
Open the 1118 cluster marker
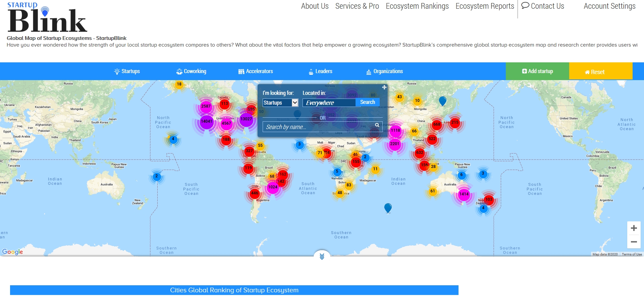point(395,130)
